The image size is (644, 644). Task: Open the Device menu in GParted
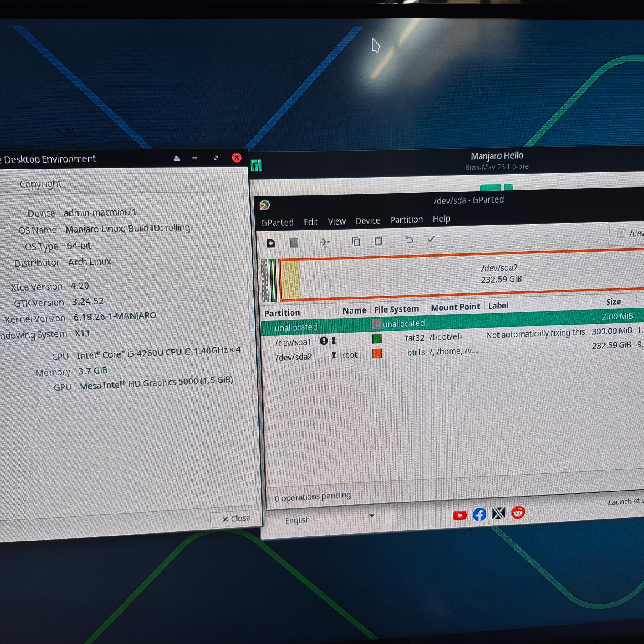pos(368,221)
